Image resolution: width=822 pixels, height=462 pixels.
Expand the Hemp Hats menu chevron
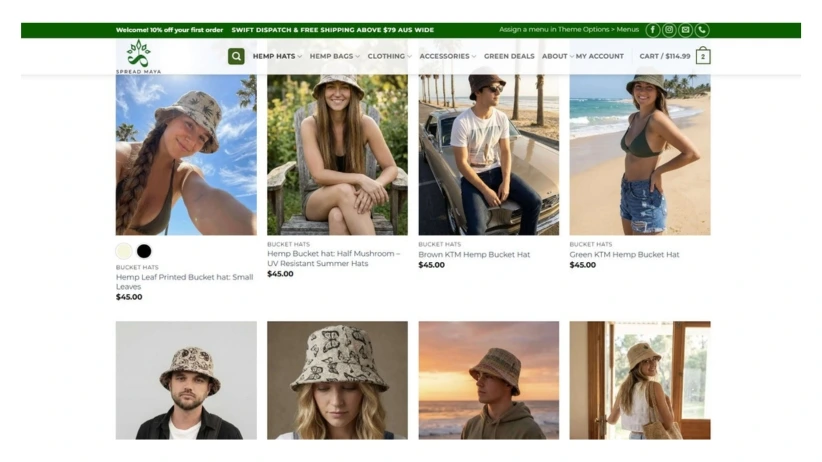pyautogui.click(x=299, y=57)
